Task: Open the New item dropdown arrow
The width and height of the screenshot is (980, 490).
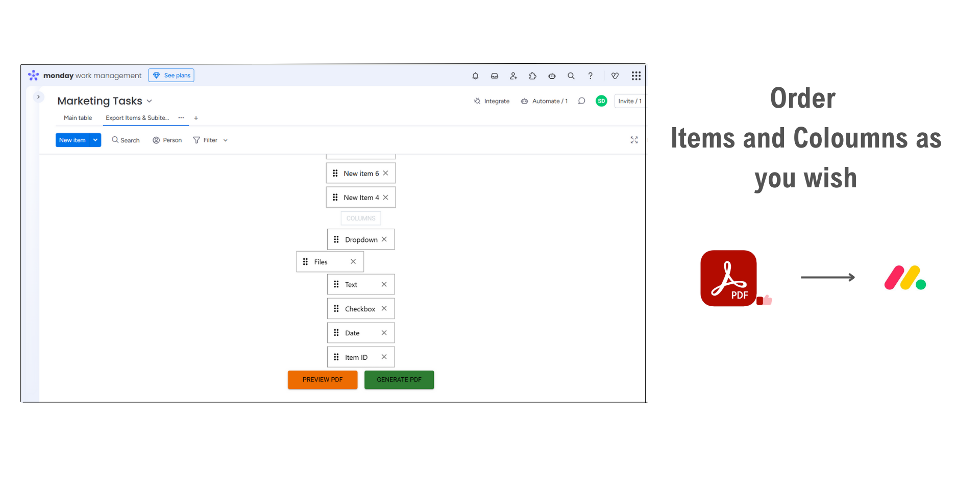Action: click(x=95, y=140)
